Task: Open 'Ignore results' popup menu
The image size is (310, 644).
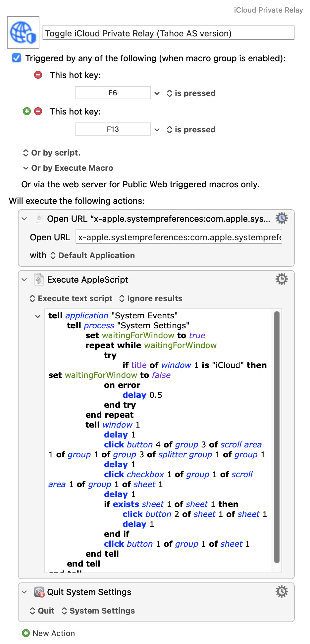Action: tap(151, 299)
